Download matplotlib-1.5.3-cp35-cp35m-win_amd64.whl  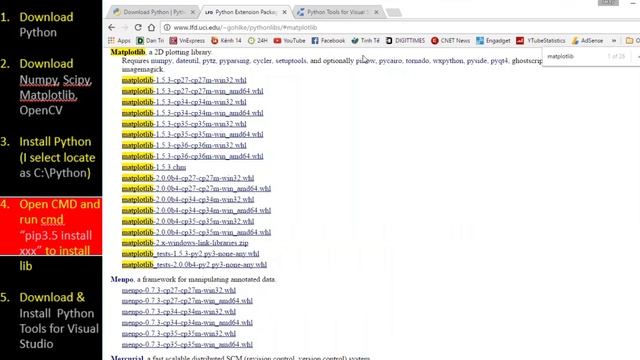click(192, 134)
